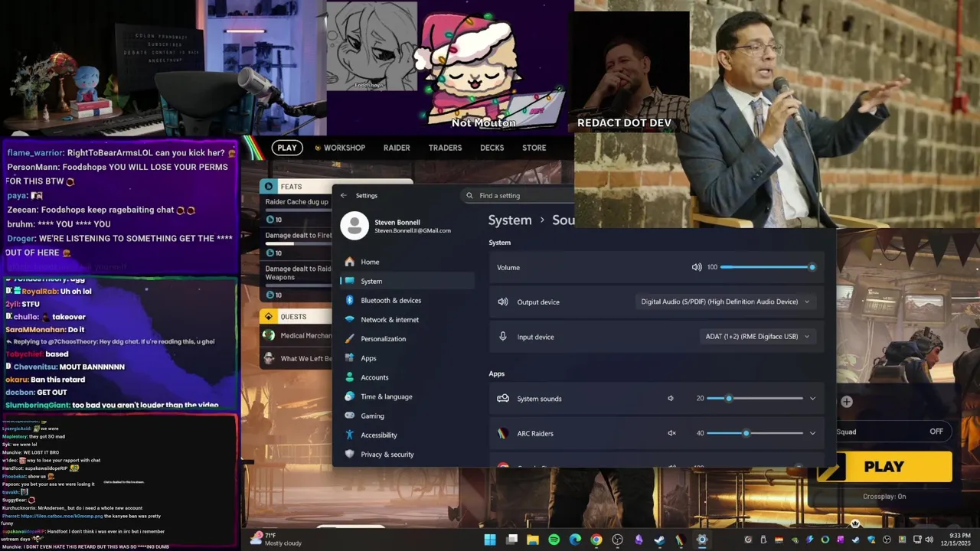Open Accessibility settings category
Viewport: 980px width, 551px height.
407,435
